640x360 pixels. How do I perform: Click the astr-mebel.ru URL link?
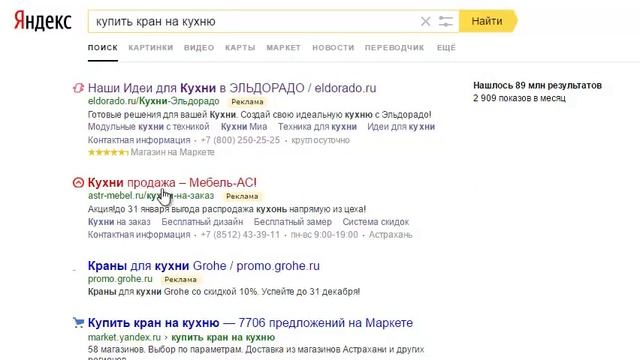pos(151,196)
